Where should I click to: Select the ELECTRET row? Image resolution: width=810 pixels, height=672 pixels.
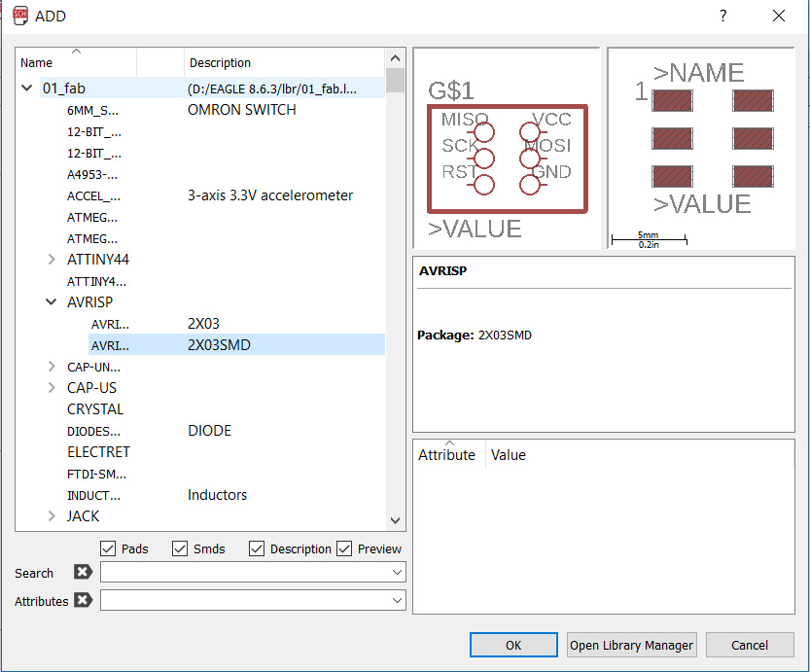[x=200, y=452]
